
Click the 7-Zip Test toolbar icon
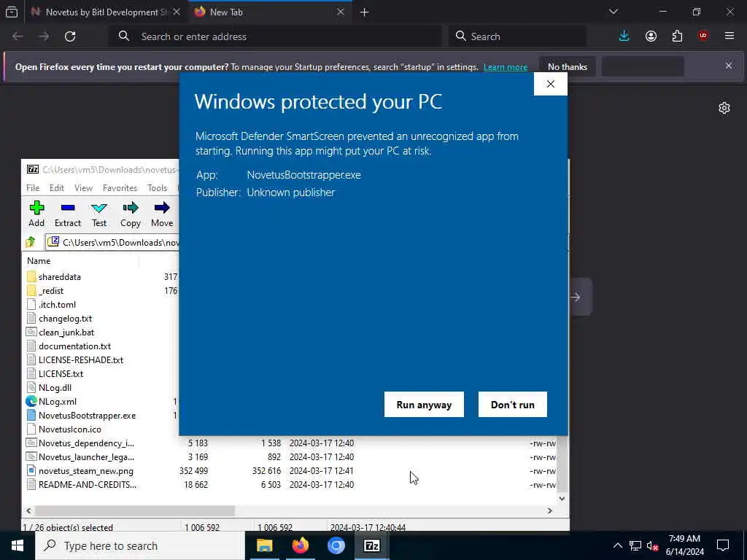click(99, 214)
